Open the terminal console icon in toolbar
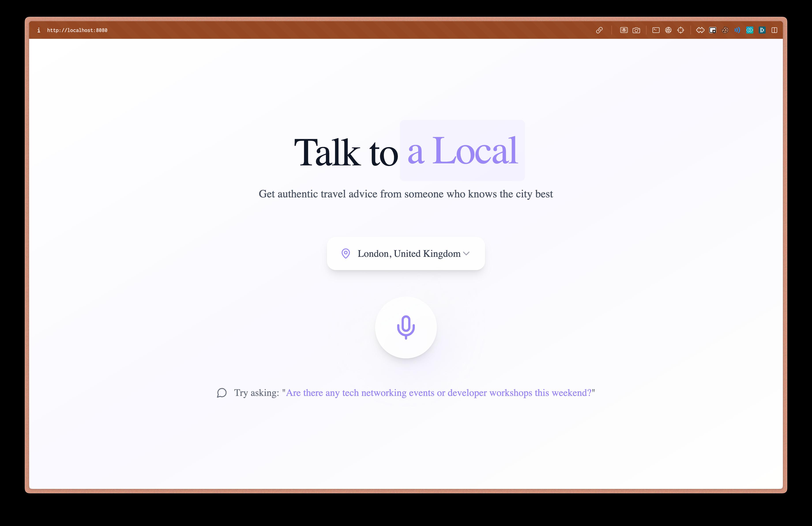Viewport: 812px width, 526px height. tap(656, 30)
